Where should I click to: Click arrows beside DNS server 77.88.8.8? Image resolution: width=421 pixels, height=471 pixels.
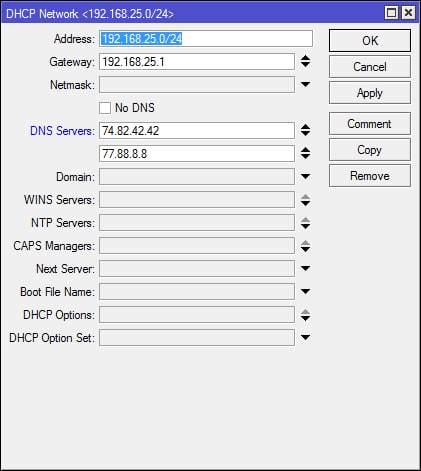[305, 153]
